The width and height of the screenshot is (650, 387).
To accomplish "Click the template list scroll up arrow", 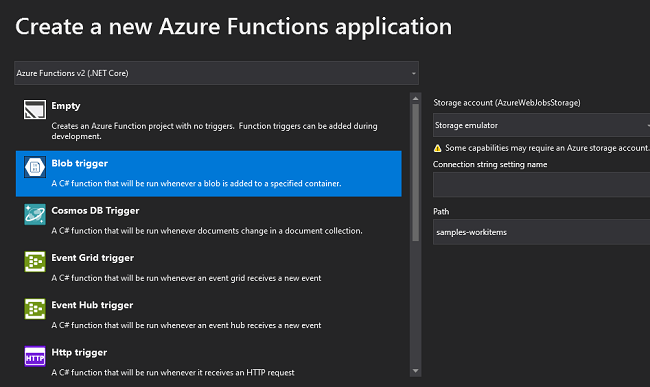I will (415, 99).
